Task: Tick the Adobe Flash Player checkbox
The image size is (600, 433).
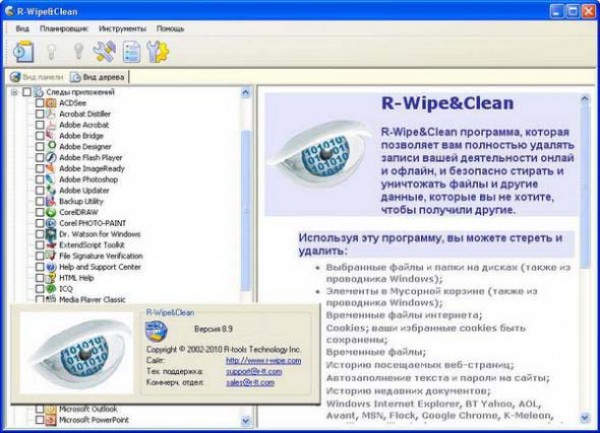Action: 40,157
